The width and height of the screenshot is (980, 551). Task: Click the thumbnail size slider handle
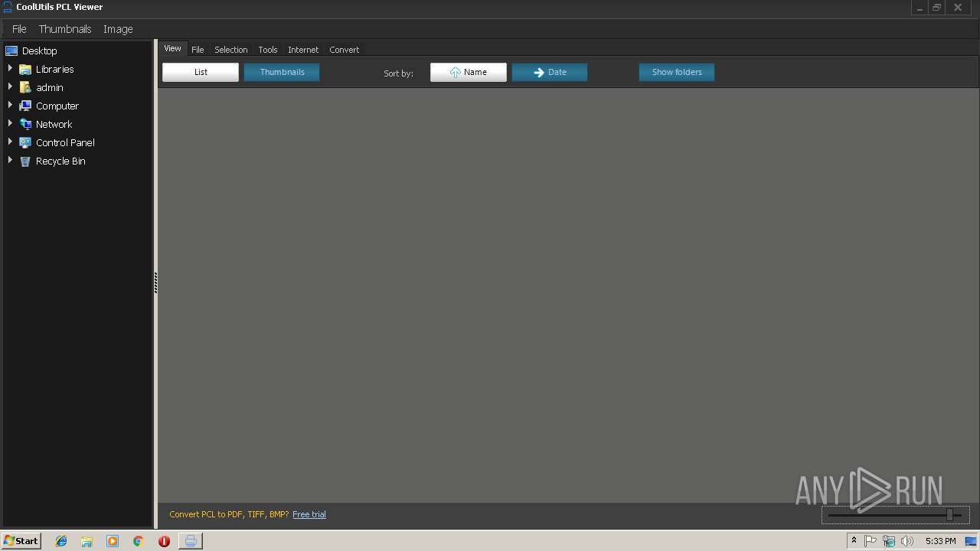pos(949,515)
